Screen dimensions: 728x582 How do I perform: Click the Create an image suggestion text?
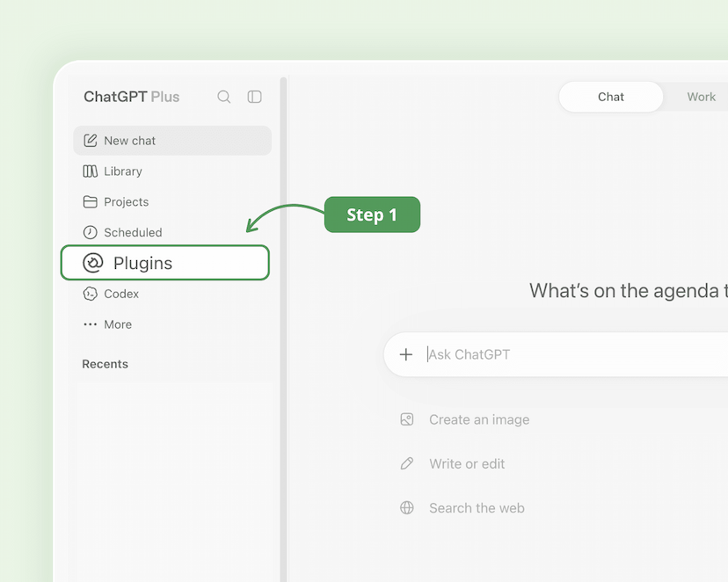point(479,419)
